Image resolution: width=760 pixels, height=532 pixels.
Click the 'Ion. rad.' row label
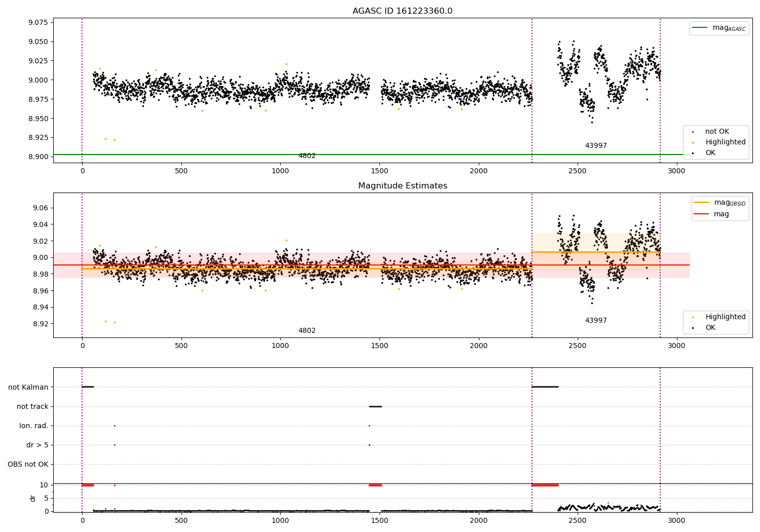click(x=34, y=426)
